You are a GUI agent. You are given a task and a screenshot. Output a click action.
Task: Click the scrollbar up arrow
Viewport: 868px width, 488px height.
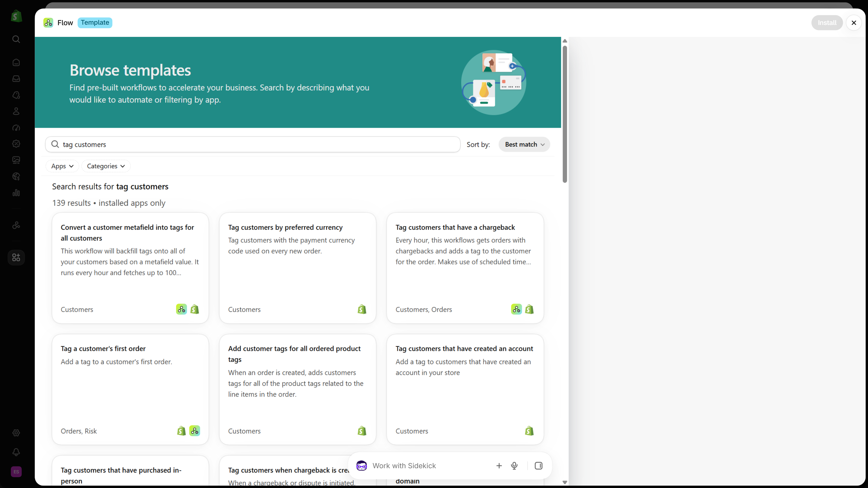pyautogui.click(x=565, y=41)
